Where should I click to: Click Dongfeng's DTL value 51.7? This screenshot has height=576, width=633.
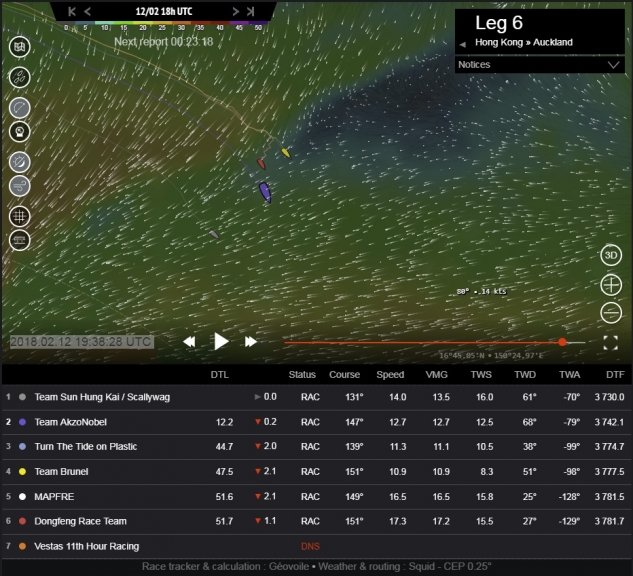click(x=224, y=522)
